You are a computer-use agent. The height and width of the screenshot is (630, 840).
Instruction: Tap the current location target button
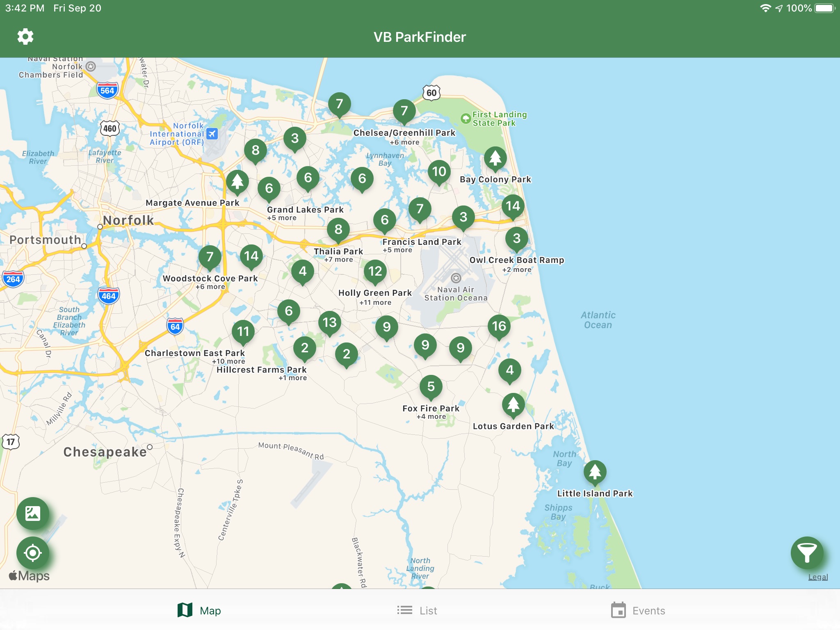[33, 553]
